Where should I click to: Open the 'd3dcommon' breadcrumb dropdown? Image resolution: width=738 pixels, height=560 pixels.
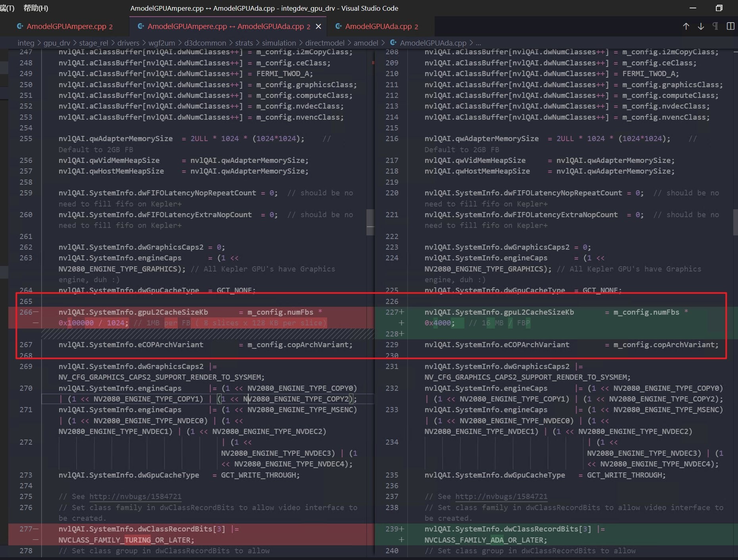click(205, 43)
